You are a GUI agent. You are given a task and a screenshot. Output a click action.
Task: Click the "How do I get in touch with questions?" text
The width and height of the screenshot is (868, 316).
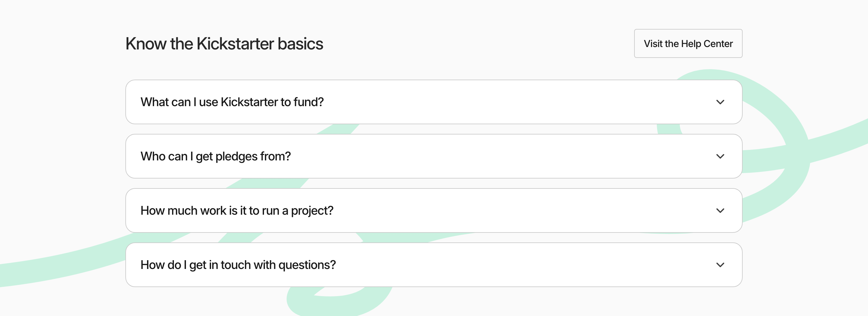pos(238,265)
